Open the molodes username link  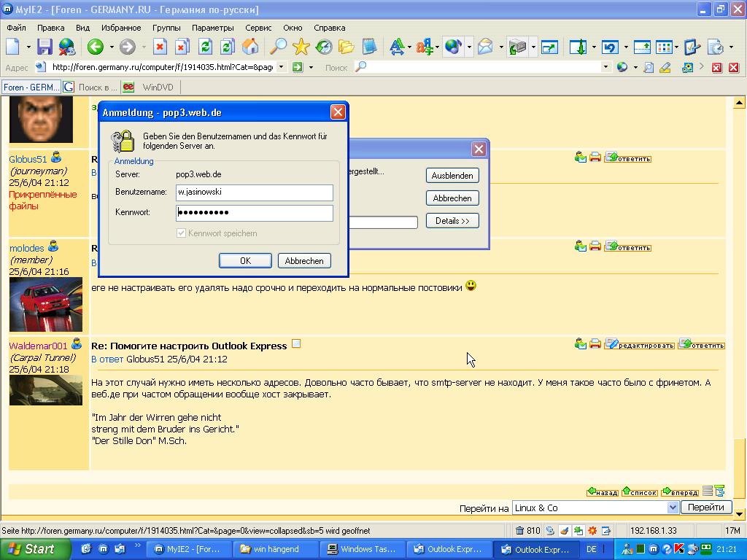tap(27, 248)
